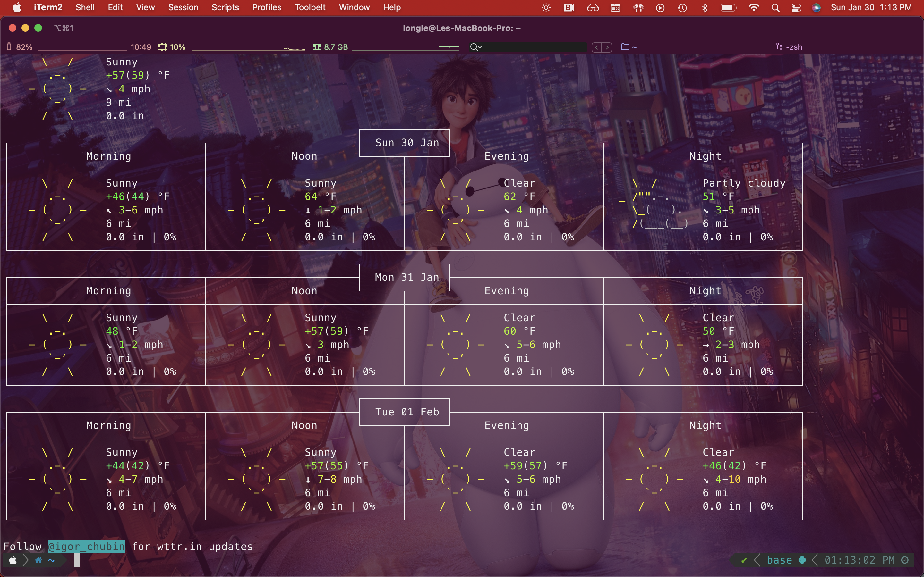Click the glasses icon in menu bar

click(x=593, y=8)
